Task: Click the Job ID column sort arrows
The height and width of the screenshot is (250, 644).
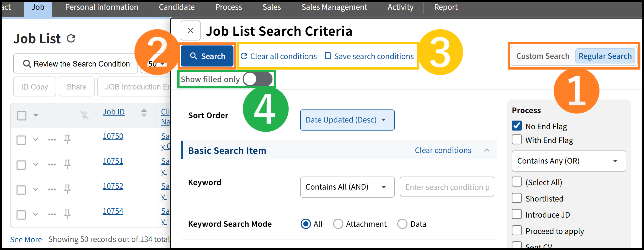Action: point(144,113)
